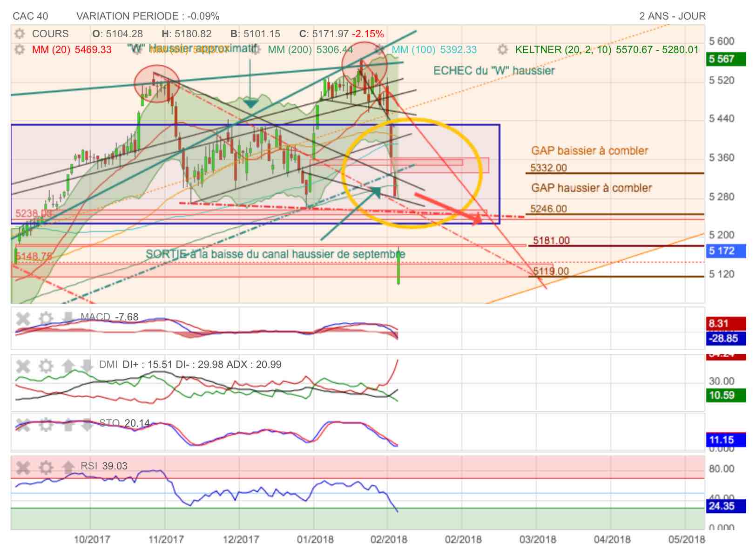Click the 03/2018 date axis label
The height and width of the screenshot is (557, 756).
click(x=538, y=540)
